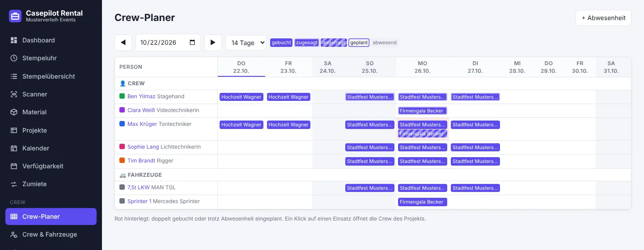
Task: Open Clara Weiß's Firmengala Becker assignment
Action: (x=423, y=111)
